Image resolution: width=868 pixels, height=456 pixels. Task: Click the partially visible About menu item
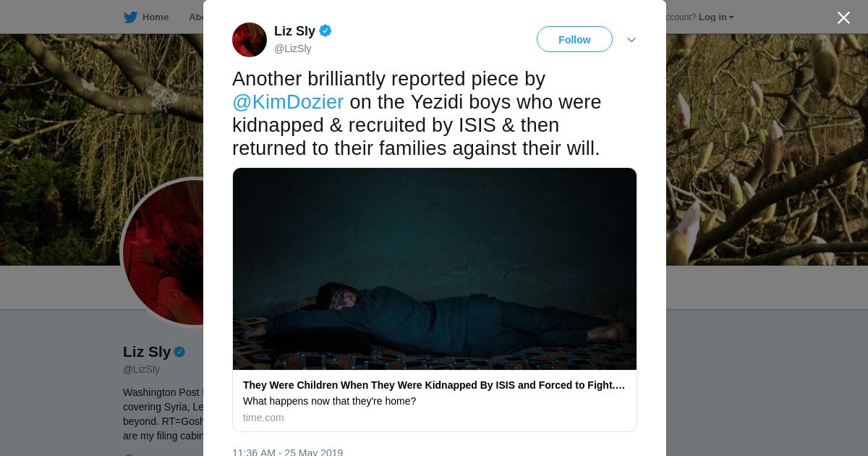195,17
